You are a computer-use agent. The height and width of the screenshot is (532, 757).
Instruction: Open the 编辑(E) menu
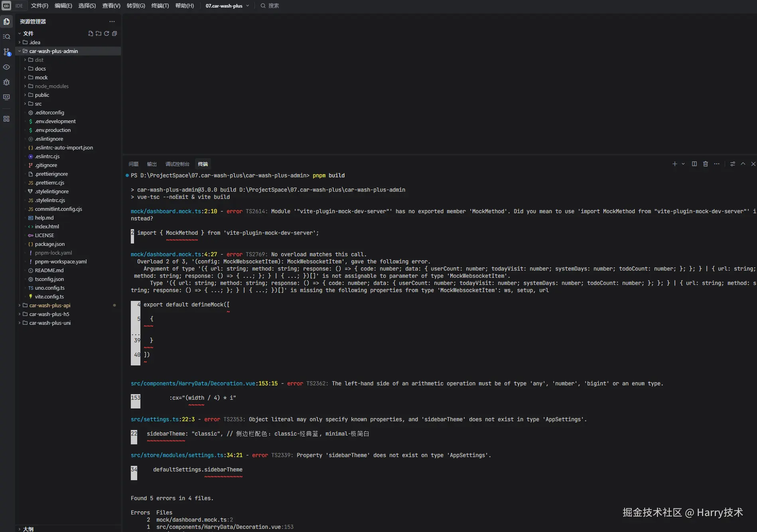[x=63, y=6]
